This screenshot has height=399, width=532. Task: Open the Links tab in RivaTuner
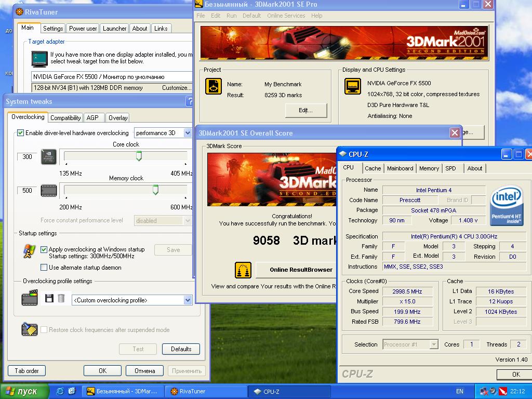tap(161, 29)
